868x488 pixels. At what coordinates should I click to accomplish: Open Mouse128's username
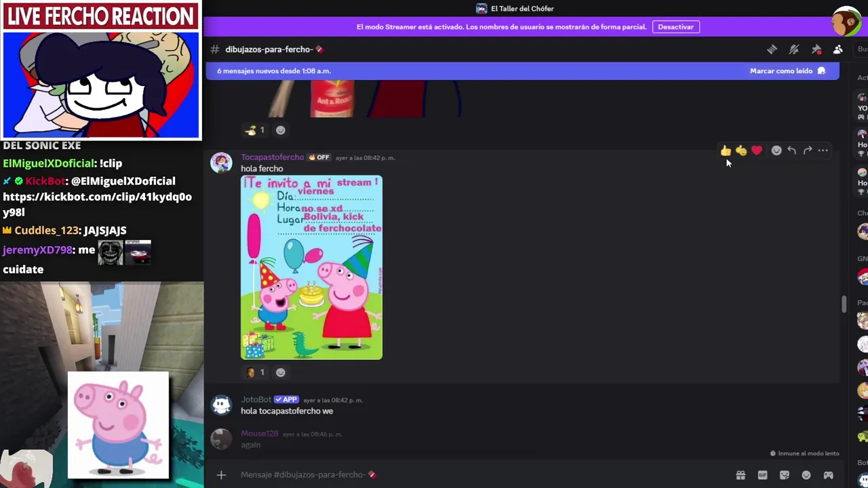tap(260, 434)
